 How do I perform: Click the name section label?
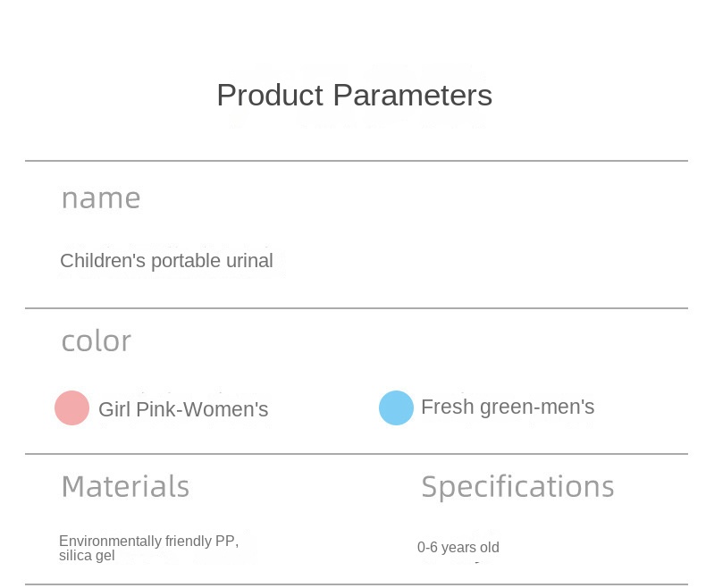click(100, 197)
